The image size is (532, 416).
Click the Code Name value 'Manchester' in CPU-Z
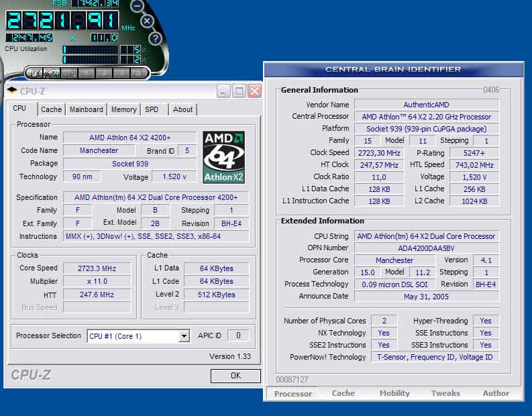pyautogui.click(x=99, y=151)
